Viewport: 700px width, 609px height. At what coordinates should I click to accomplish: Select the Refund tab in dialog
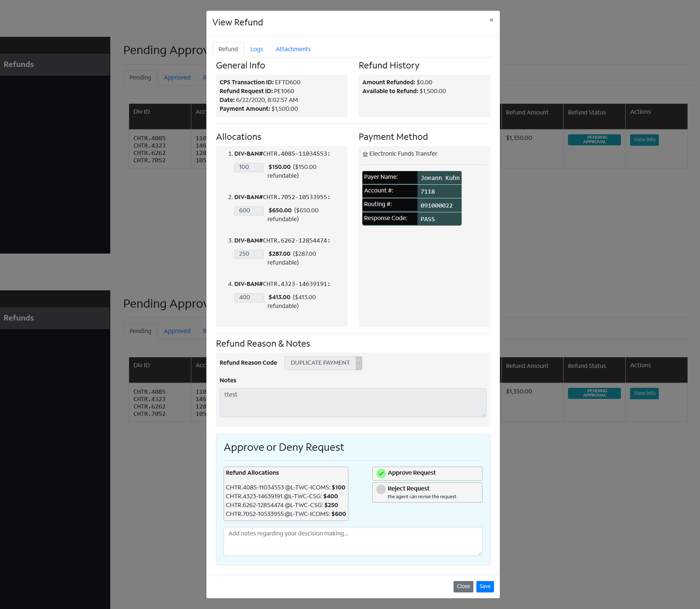click(228, 49)
